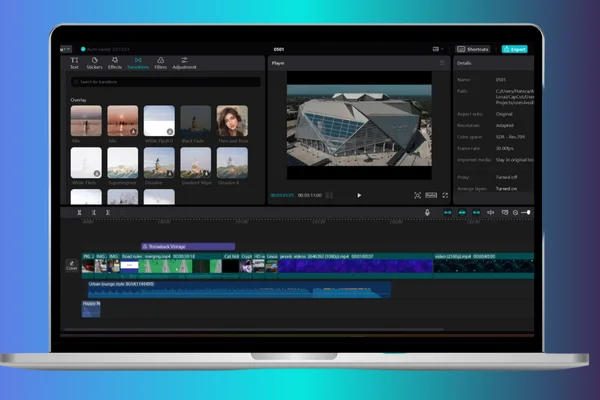
Task: Open fullscreen preview in the Player
Action: point(445,195)
